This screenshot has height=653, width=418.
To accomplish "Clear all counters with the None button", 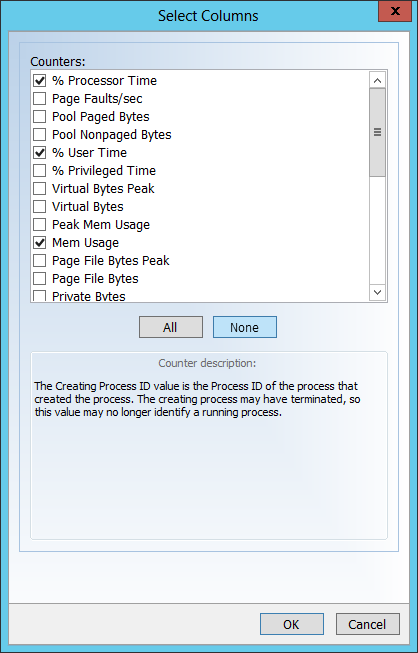I will click(x=245, y=327).
